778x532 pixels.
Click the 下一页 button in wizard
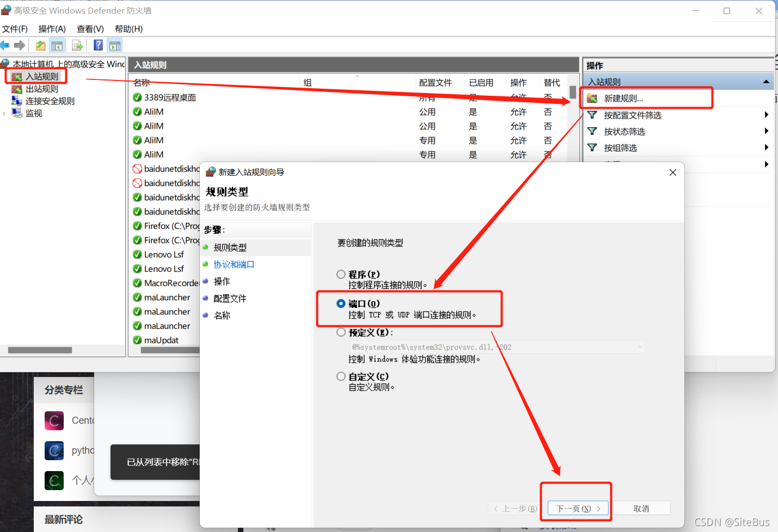tap(577, 508)
